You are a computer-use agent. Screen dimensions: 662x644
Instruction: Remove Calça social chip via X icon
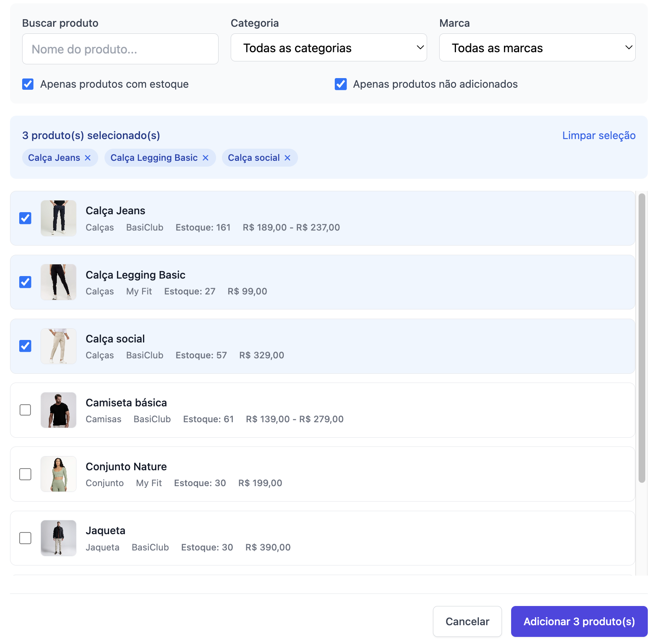point(287,158)
